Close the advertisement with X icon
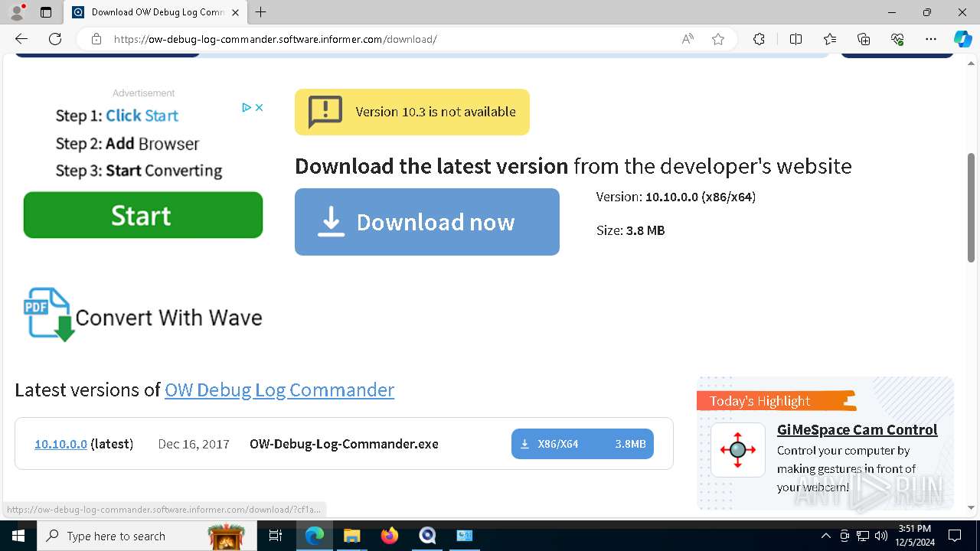Viewport: 980px width, 551px height. click(x=259, y=108)
